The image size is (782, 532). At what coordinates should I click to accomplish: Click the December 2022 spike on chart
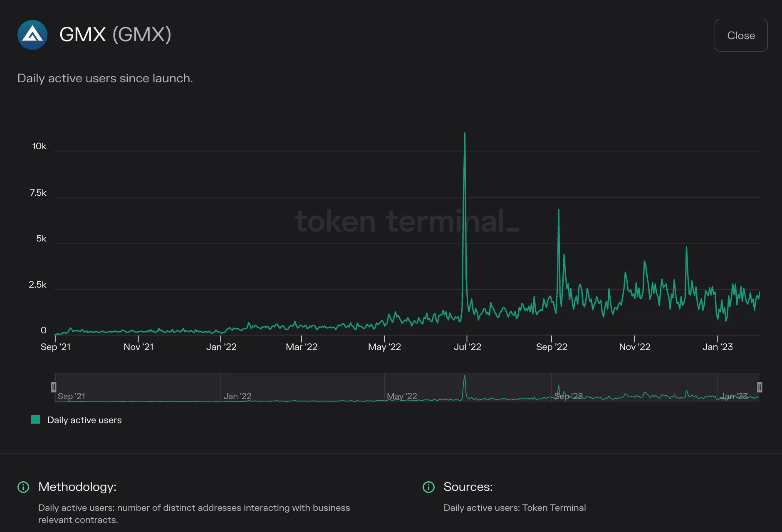click(x=686, y=248)
